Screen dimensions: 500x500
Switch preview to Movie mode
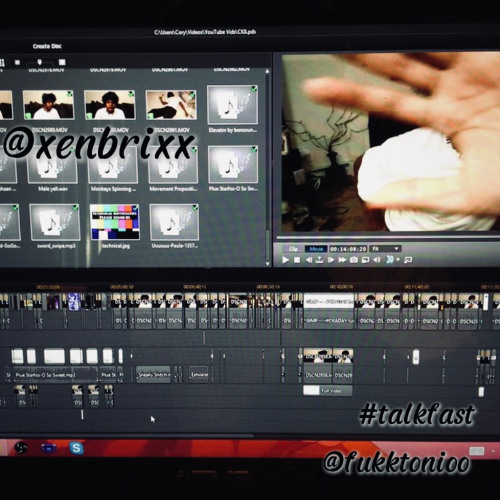coord(316,249)
